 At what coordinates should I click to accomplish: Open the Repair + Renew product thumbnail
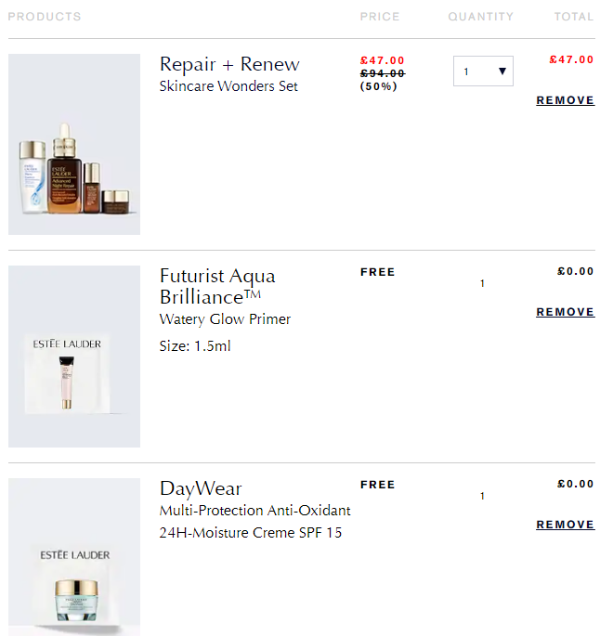[74, 145]
